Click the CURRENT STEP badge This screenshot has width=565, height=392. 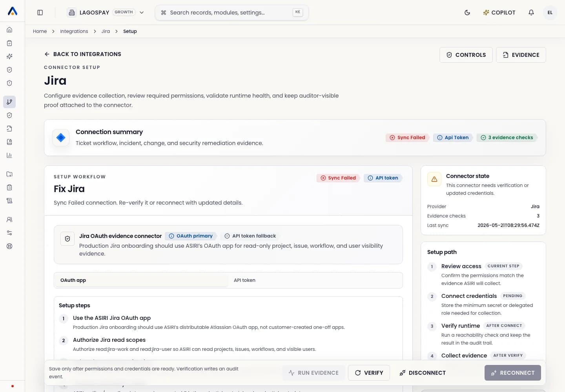coord(503,266)
